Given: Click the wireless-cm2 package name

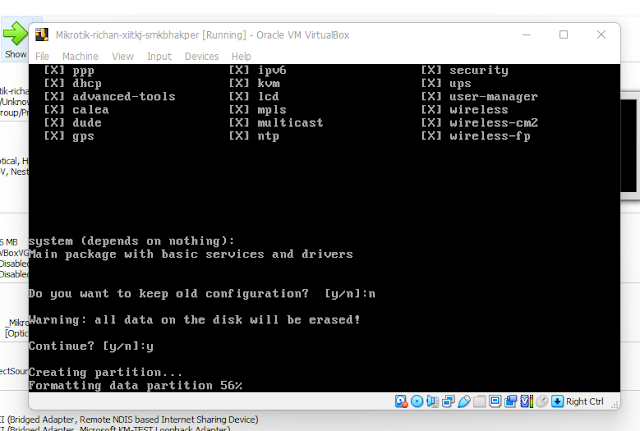Looking at the screenshot, I should click(494, 122).
